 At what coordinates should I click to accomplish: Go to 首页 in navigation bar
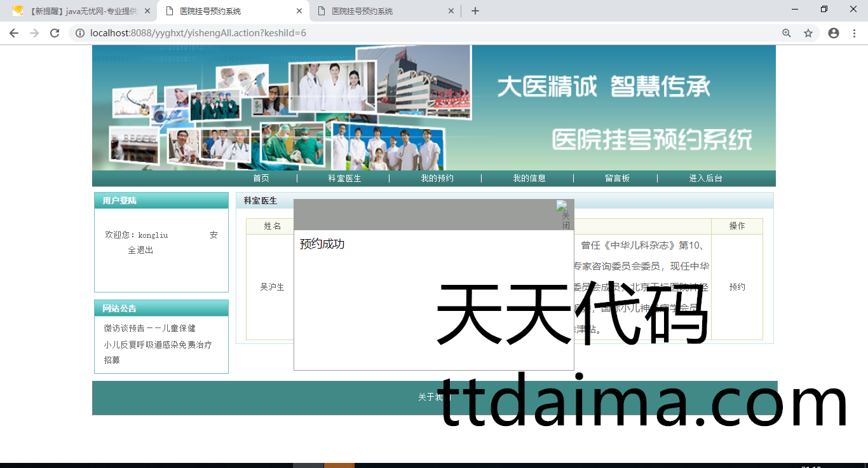point(261,179)
